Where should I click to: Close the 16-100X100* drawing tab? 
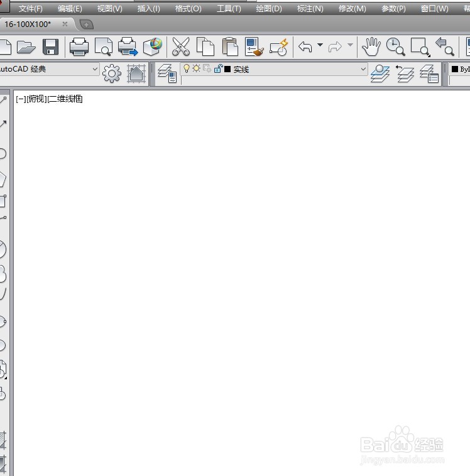(x=65, y=24)
